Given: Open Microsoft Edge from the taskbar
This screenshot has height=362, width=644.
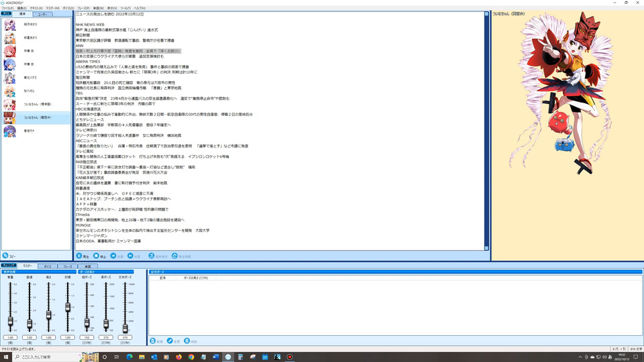Looking at the screenshot, I should pyautogui.click(x=129, y=357).
